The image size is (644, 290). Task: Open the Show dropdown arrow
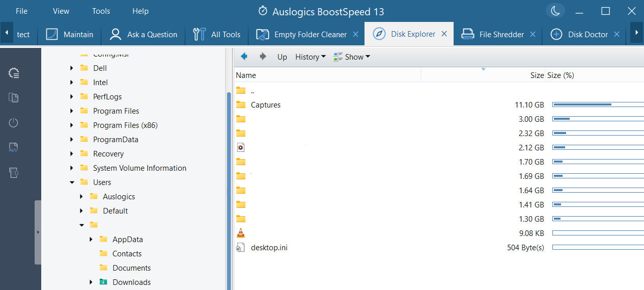click(x=368, y=57)
